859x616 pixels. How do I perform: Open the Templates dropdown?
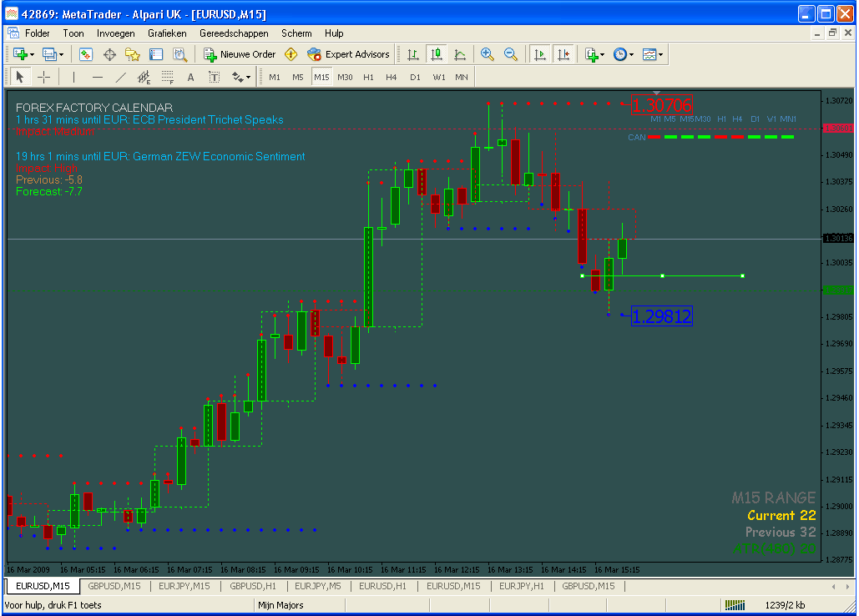[653, 54]
